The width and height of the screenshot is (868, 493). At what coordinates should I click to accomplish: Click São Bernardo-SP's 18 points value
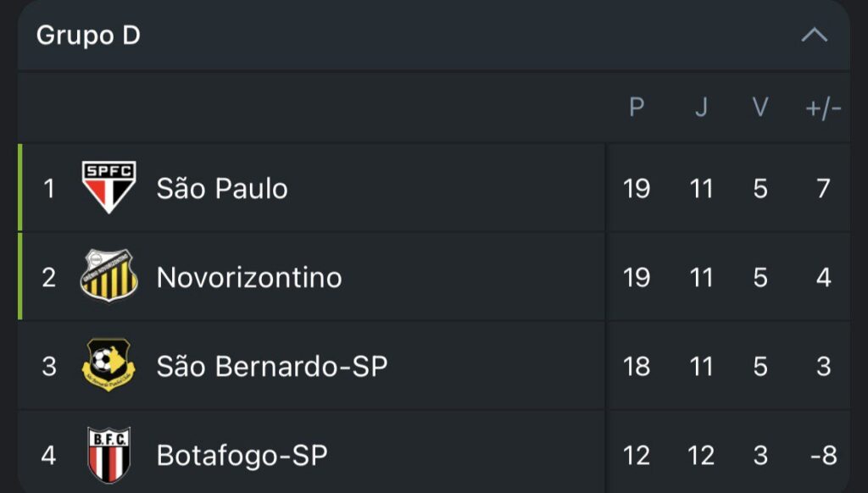click(637, 366)
